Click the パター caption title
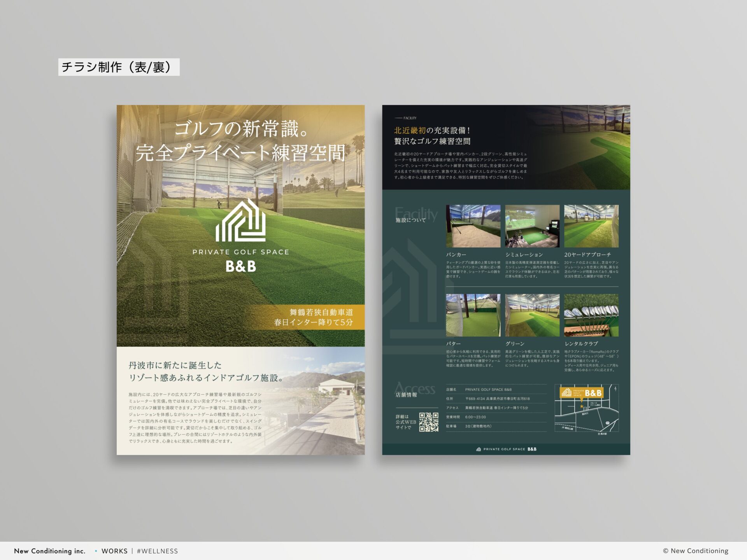 point(453,344)
